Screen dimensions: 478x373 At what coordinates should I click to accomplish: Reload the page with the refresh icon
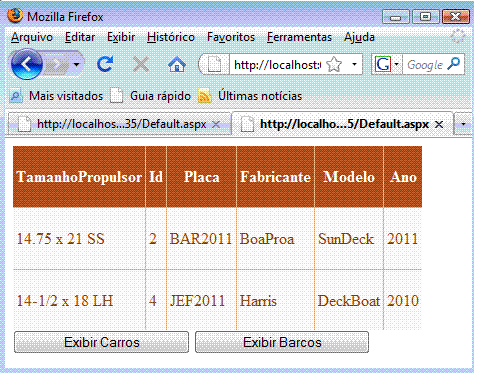pyautogui.click(x=105, y=64)
